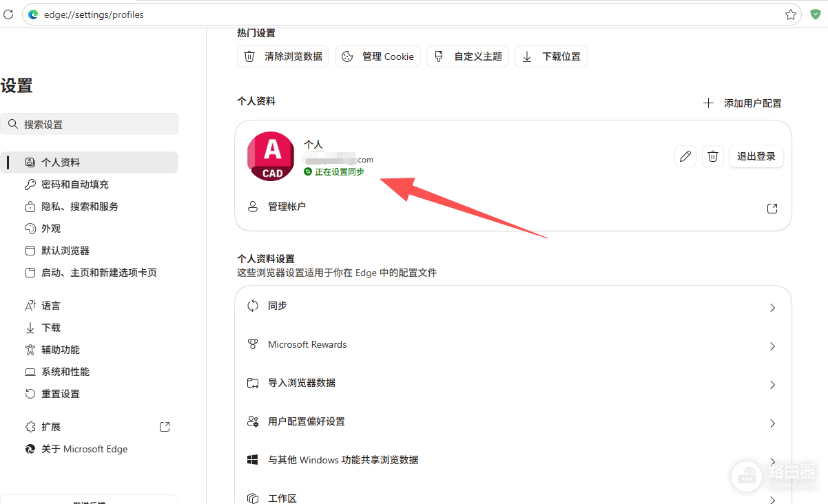Click the Edge logo in address bar
Image resolution: width=828 pixels, height=504 pixels.
coord(33,14)
